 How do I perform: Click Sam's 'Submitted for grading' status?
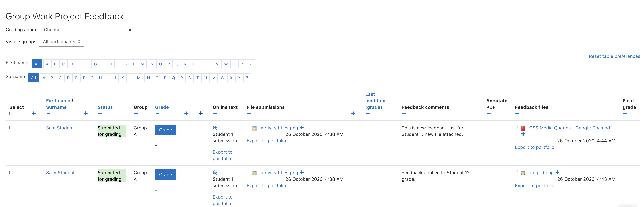click(112, 131)
